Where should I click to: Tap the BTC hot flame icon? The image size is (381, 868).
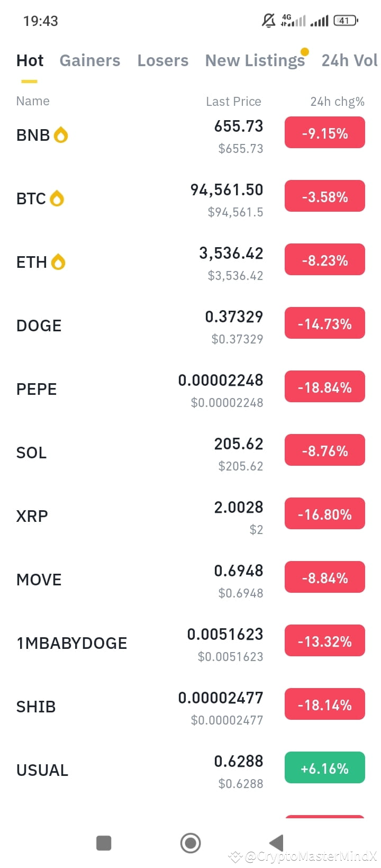[x=57, y=198]
